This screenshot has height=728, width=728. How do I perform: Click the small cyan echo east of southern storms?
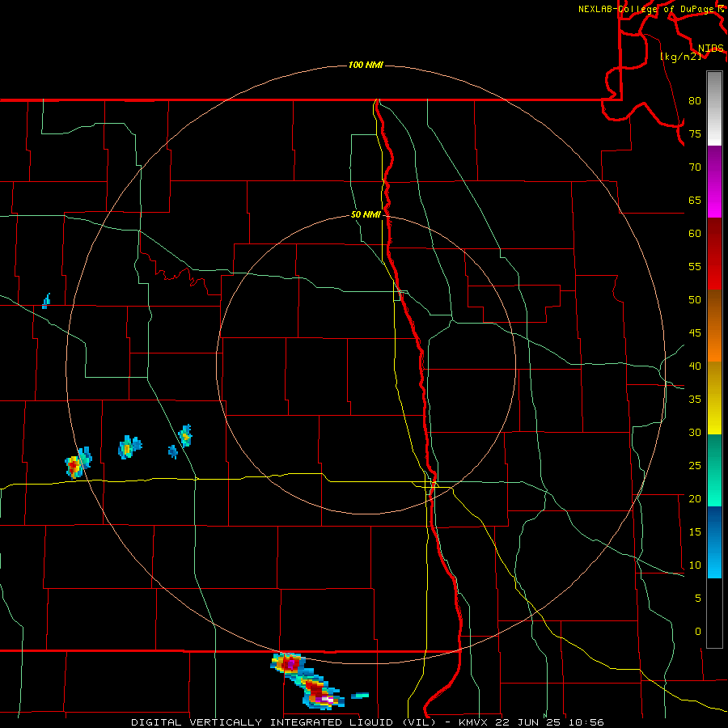(x=360, y=696)
